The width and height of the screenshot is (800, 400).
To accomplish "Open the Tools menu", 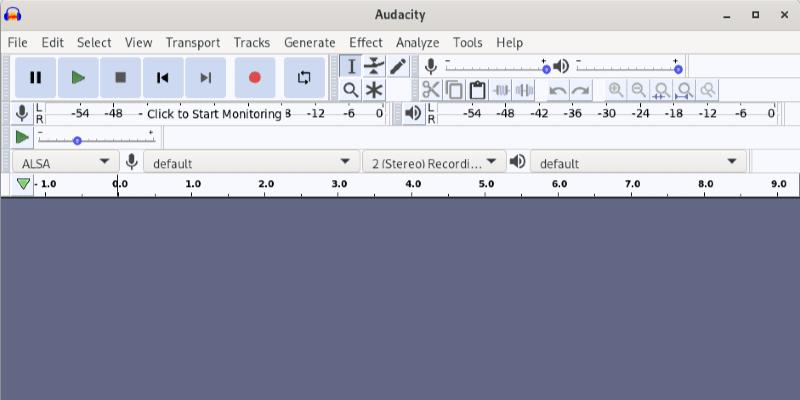I will pos(468,42).
